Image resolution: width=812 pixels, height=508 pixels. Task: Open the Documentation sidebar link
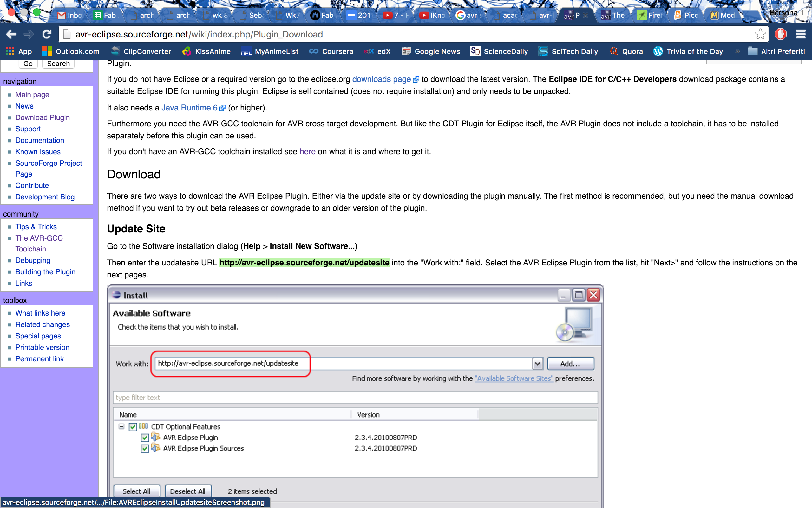40,140
